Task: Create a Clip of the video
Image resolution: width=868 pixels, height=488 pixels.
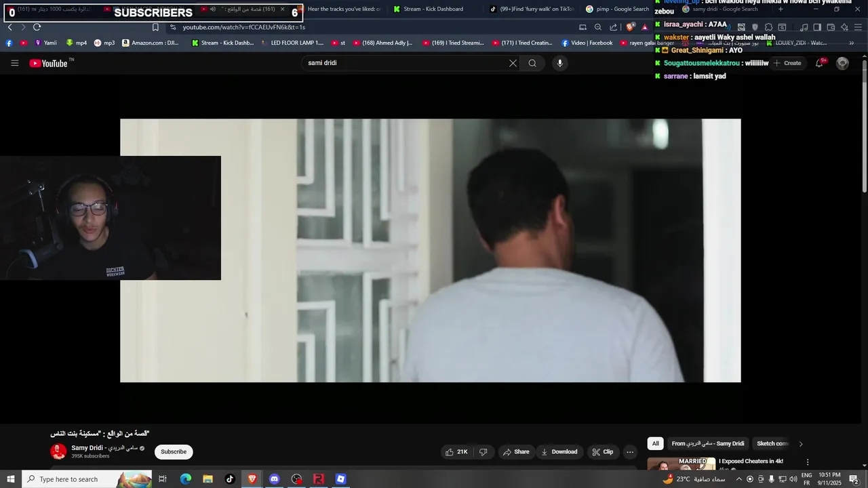Action: [x=603, y=452]
